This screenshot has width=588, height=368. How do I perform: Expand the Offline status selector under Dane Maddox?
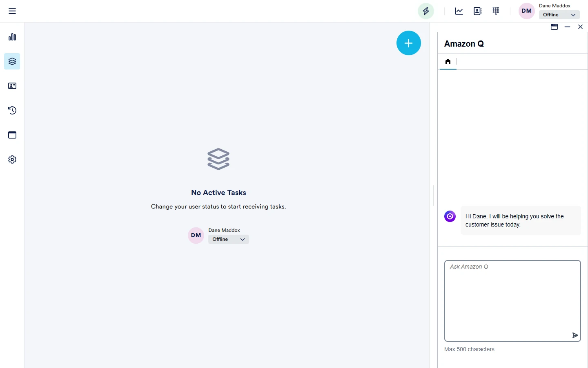[x=228, y=239]
